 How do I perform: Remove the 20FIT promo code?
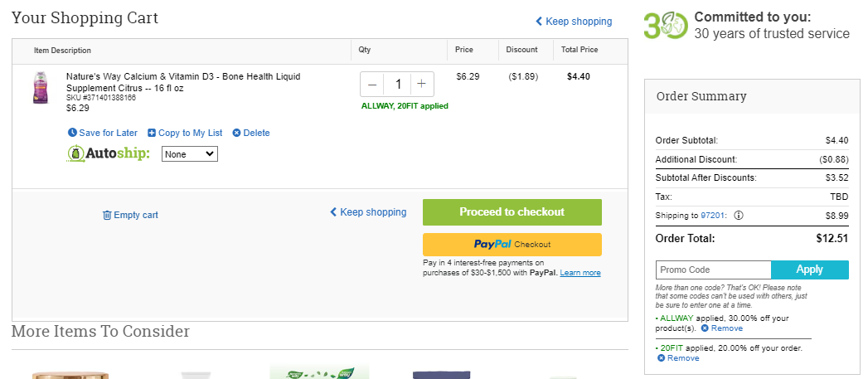pos(678,358)
